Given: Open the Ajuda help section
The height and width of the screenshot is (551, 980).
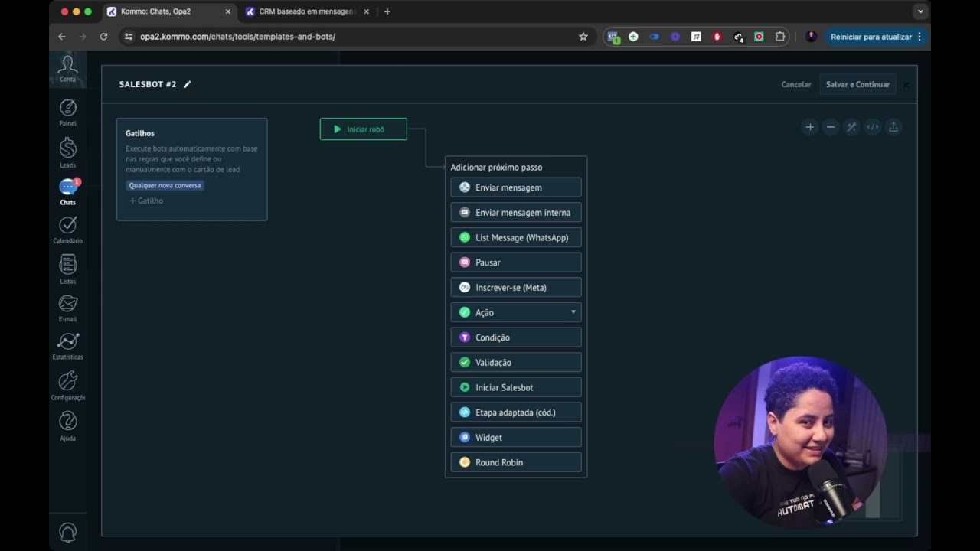Looking at the screenshot, I should tap(67, 426).
